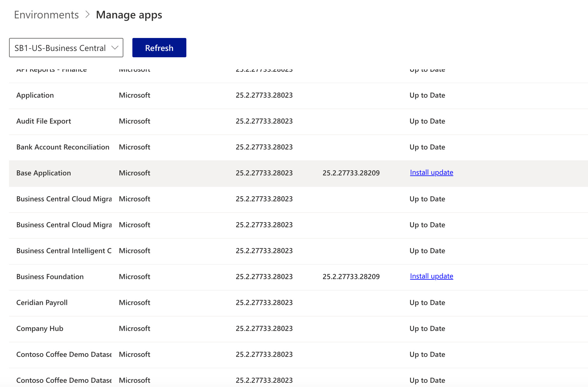
Task: Select the Business Central Intelligent C app name
Action: tap(64, 251)
